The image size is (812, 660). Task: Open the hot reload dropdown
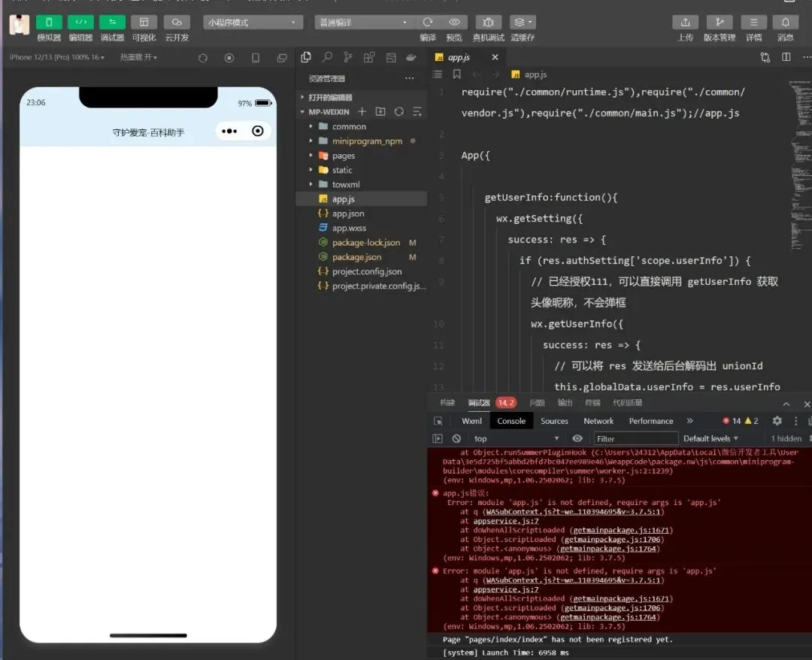click(x=138, y=57)
